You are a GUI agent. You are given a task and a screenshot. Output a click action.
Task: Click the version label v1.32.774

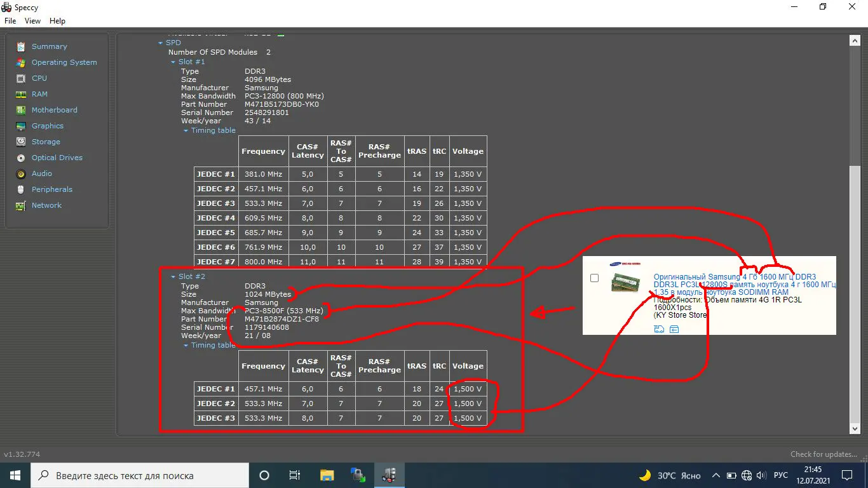pos(22,454)
